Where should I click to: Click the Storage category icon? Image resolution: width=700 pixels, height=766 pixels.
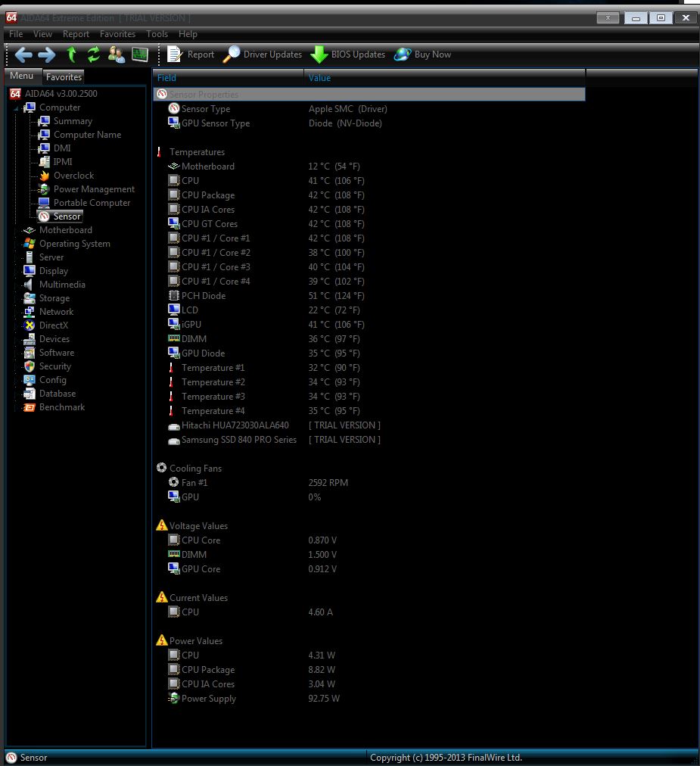tap(30, 298)
